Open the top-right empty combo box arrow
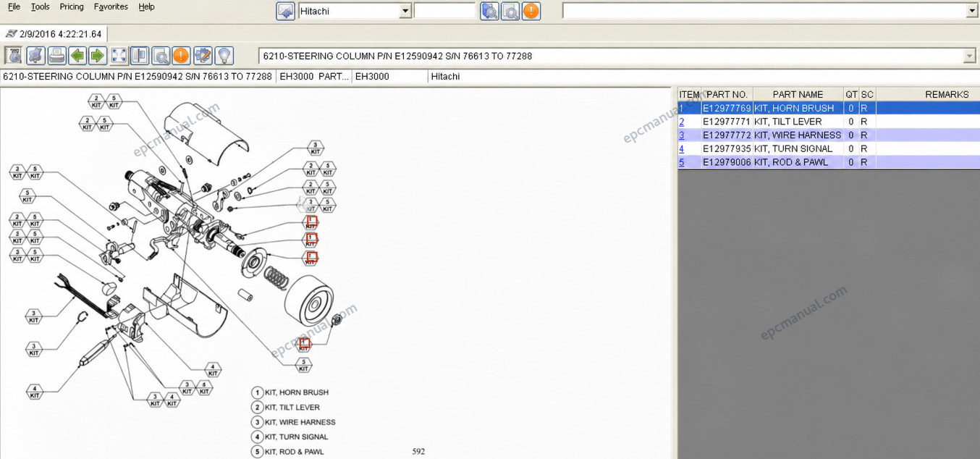Screen dimensions: 980x459 click(x=972, y=11)
